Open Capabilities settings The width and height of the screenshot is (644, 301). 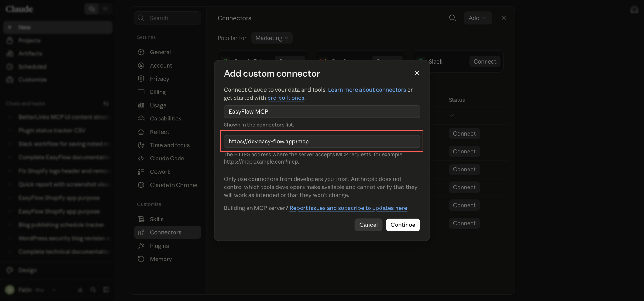point(167,119)
